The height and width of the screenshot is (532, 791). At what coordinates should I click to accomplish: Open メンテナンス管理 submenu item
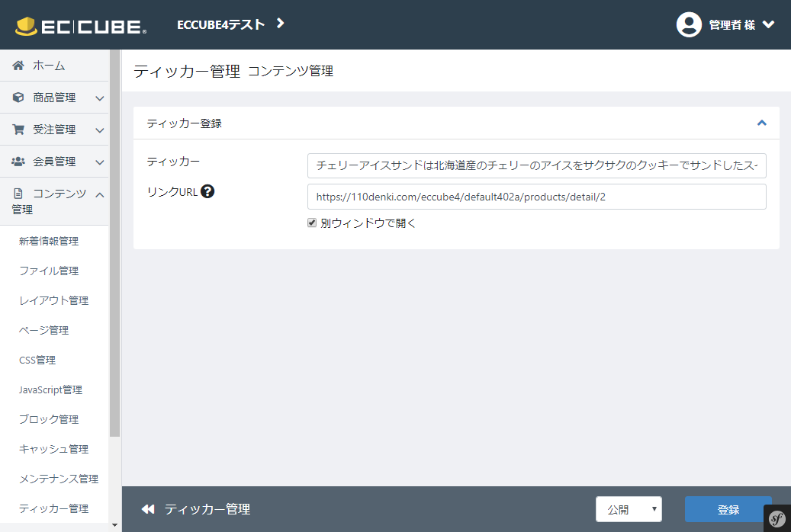pos(59,479)
